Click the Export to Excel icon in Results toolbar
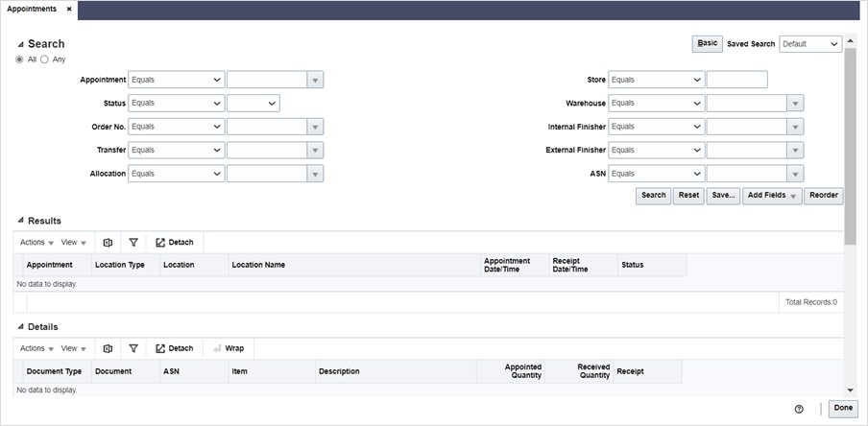 [108, 243]
